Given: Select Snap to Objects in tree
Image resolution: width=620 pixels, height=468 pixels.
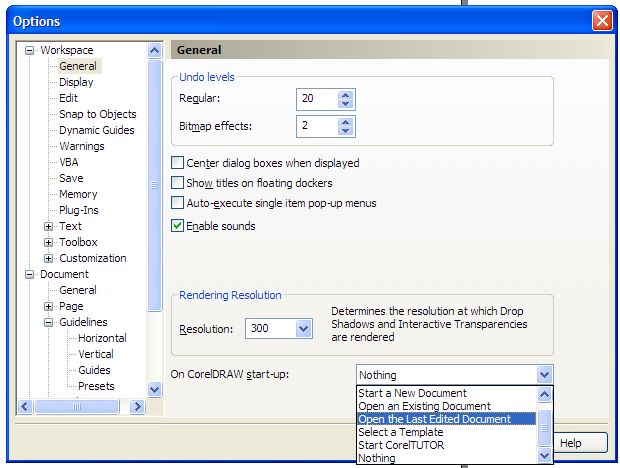Looking at the screenshot, I should (98, 114).
